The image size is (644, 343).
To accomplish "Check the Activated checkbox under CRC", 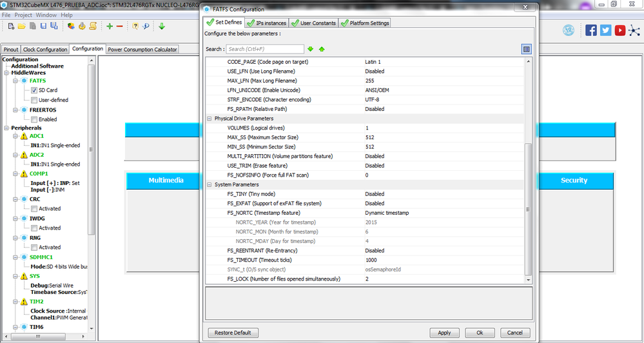I will click(x=34, y=209).
